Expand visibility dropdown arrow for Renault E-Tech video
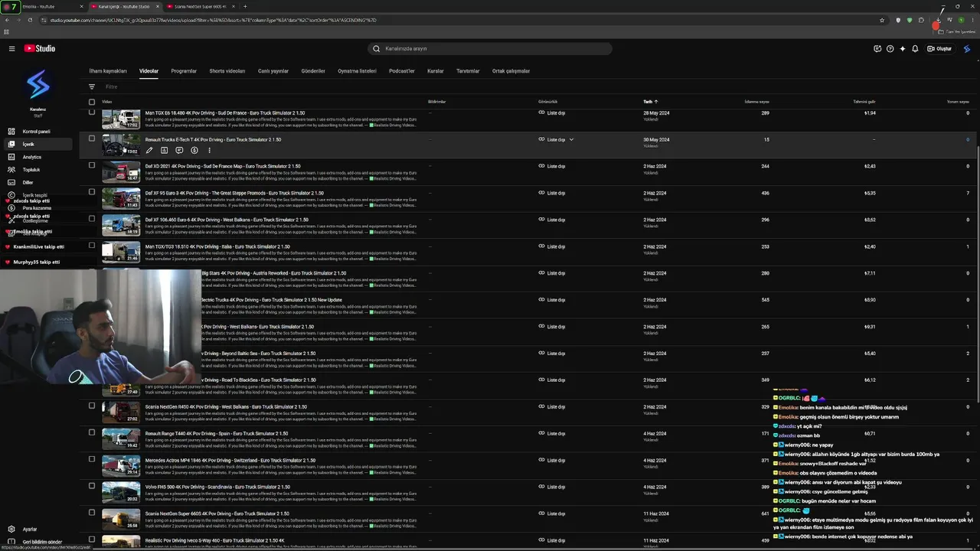980x551 pixels. tap(571, 140)
